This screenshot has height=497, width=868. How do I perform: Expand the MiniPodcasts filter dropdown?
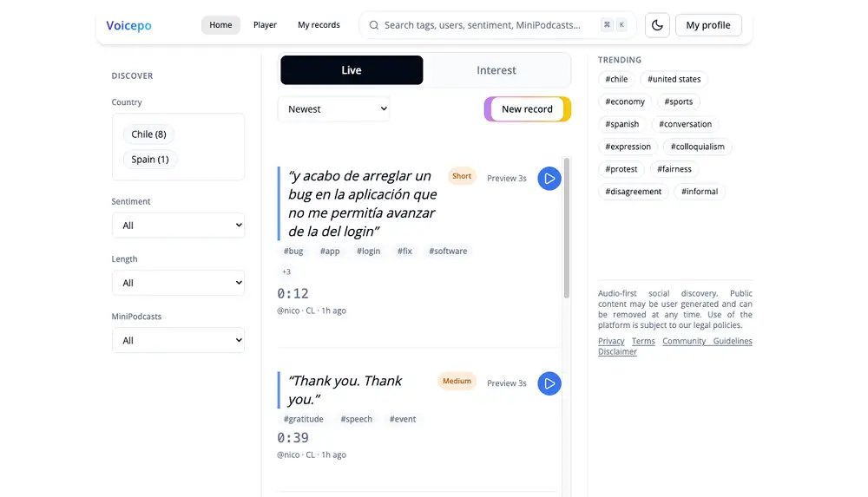[x=178, y=341]
